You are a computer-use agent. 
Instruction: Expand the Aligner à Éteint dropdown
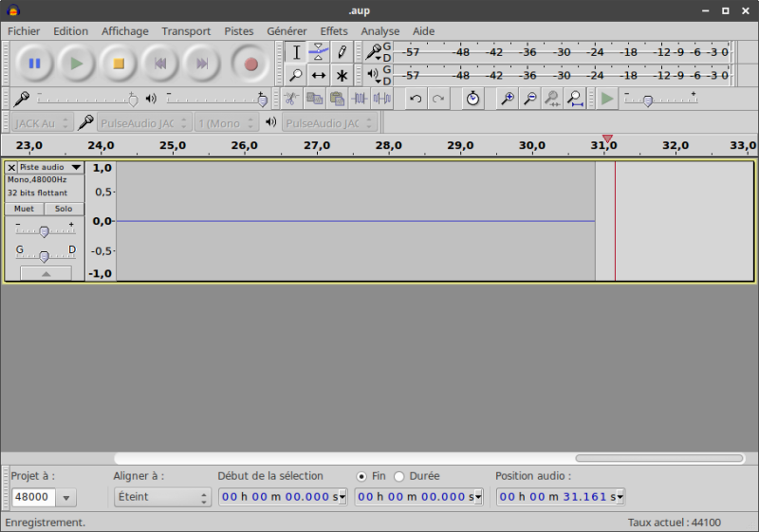pyautogui.click(x=161, y=497)
